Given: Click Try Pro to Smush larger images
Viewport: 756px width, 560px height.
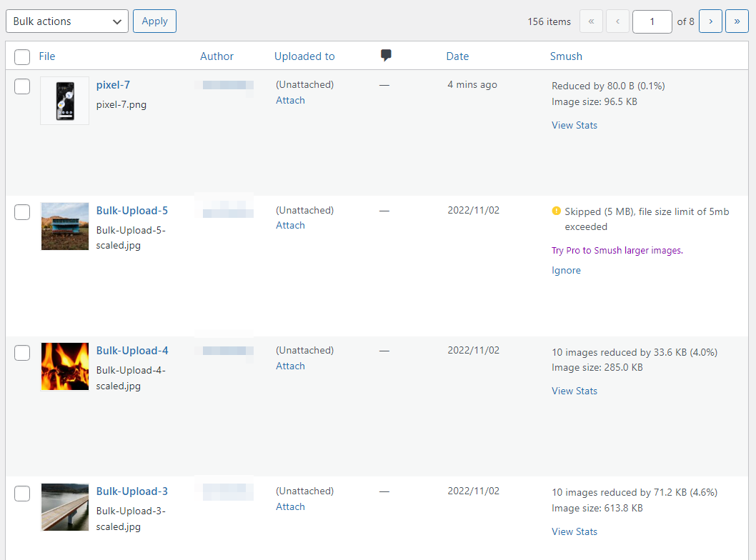Looking at the screenshot, I should click(617, 250).
